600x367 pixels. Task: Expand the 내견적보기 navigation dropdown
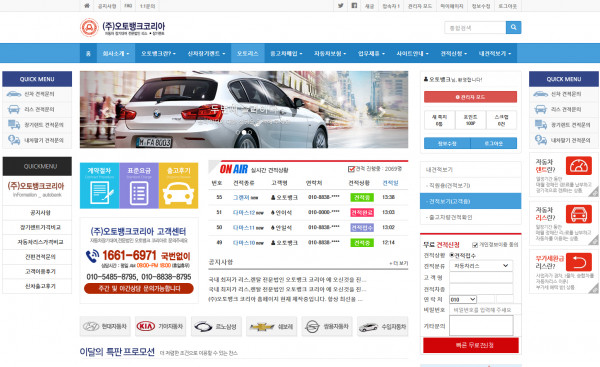click(x=495, y=54)
